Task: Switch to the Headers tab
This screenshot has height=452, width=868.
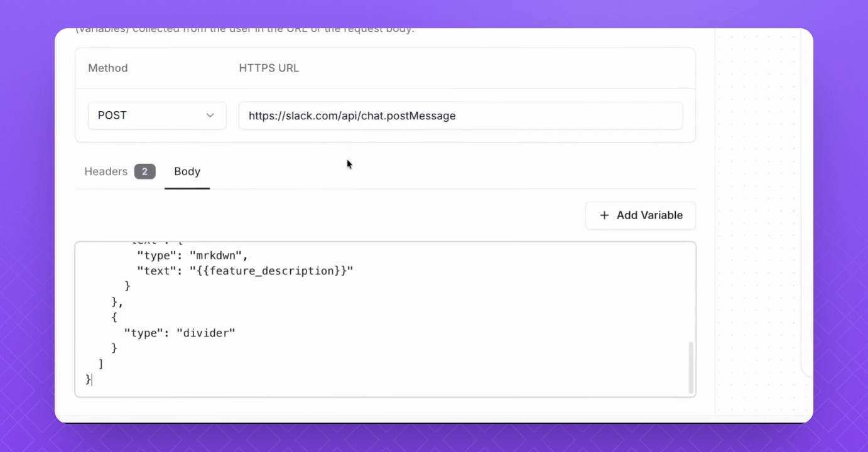Action: (x=106, y=171)
